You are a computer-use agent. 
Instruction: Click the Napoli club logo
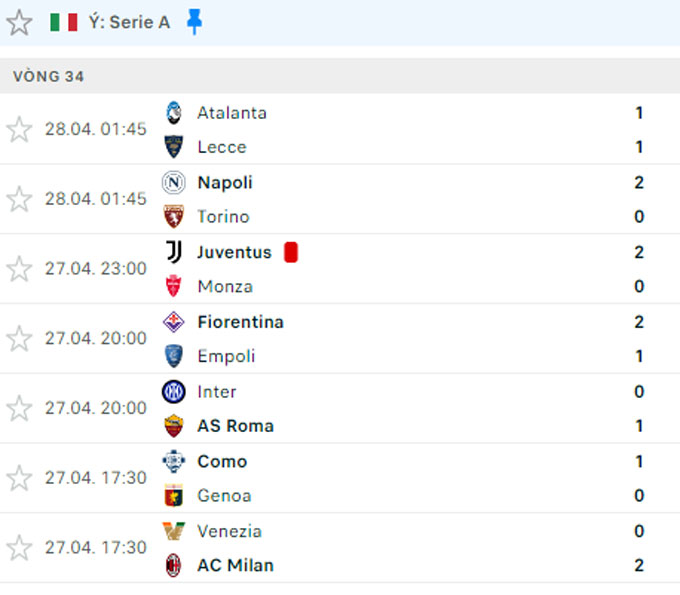173,183
